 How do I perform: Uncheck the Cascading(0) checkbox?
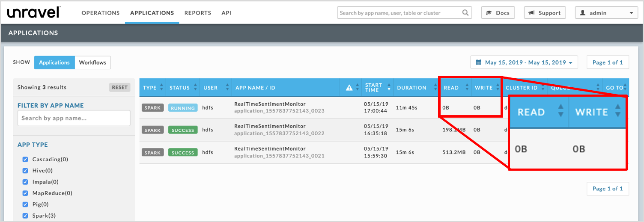[x=25, y=160]
